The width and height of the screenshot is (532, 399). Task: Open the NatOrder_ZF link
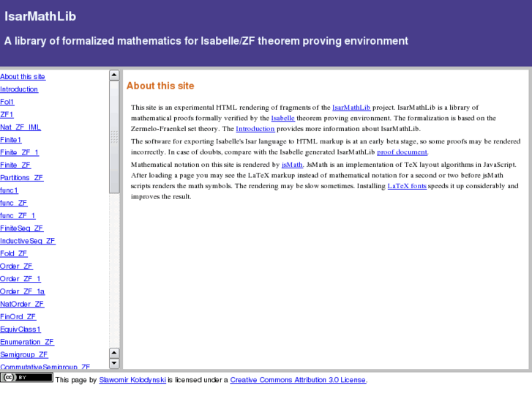point(22,304)
